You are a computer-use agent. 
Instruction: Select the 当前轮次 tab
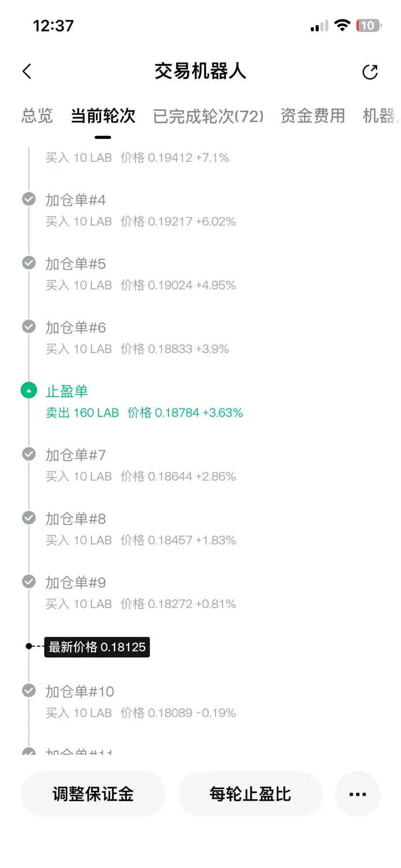point(103,116)
